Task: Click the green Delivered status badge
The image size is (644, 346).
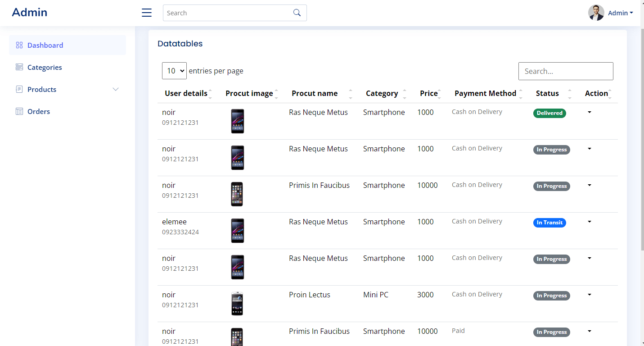Action: click(x=549, y=113)
